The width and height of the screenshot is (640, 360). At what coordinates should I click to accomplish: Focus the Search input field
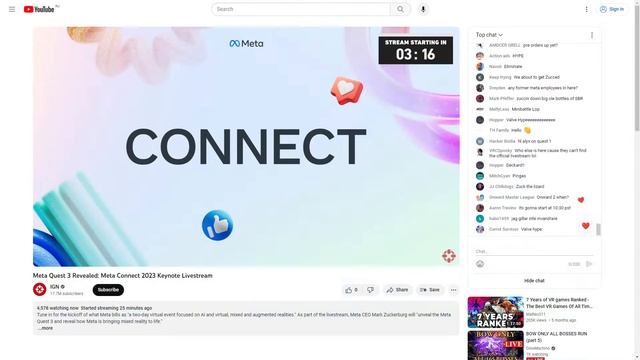click(x=301, y=9)
